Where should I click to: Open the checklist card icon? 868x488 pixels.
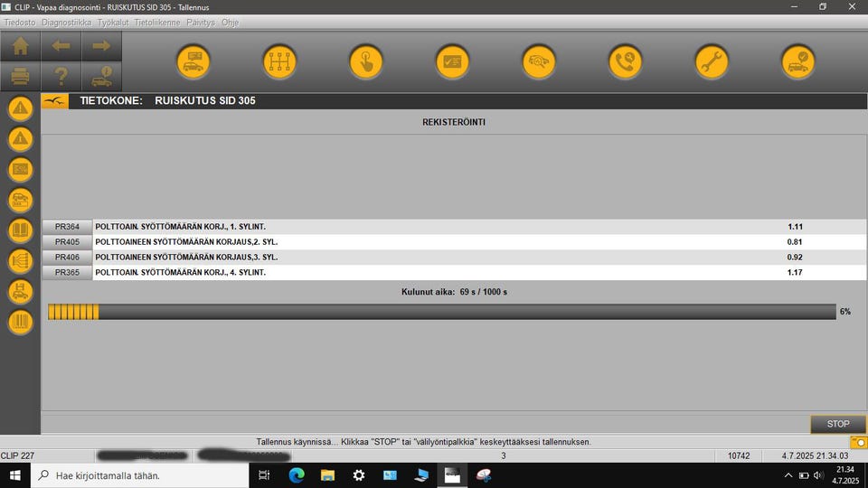(x=452, y=61)
